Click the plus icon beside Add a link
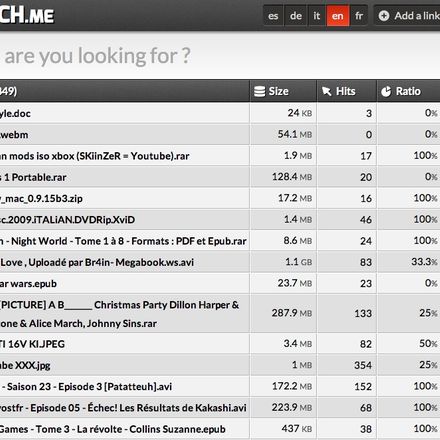 tap(384, 16)
